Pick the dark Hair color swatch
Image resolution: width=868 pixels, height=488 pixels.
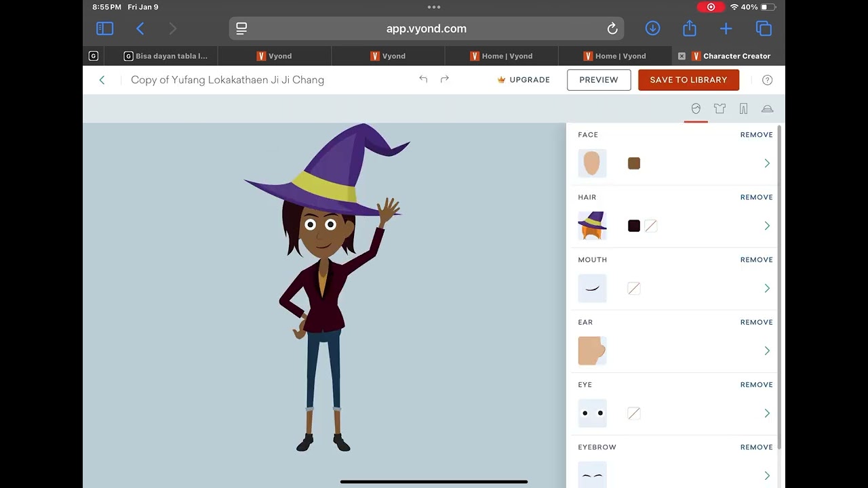(634, 226)
